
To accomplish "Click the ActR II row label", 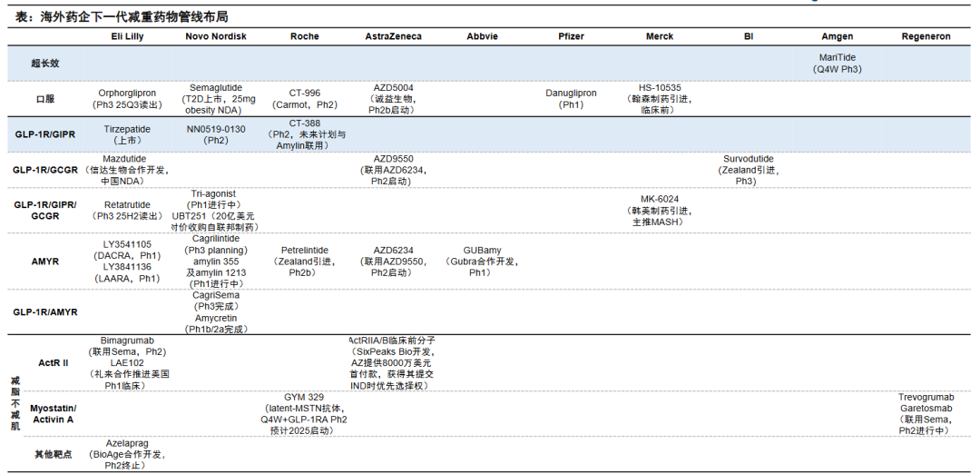I will pyautogui.click(x=54, y=362).
